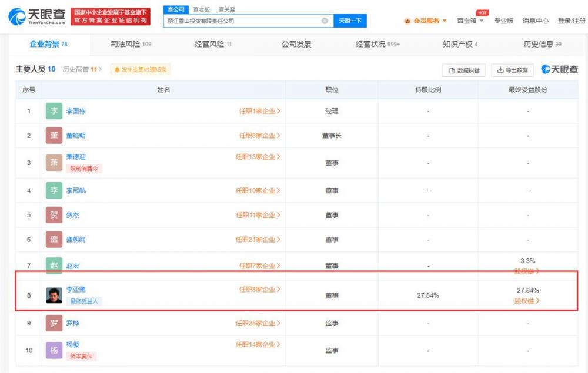Switch to the 司法风险 tab
The width and height of the screenshot is (588, 373).
tap(131, 44)
